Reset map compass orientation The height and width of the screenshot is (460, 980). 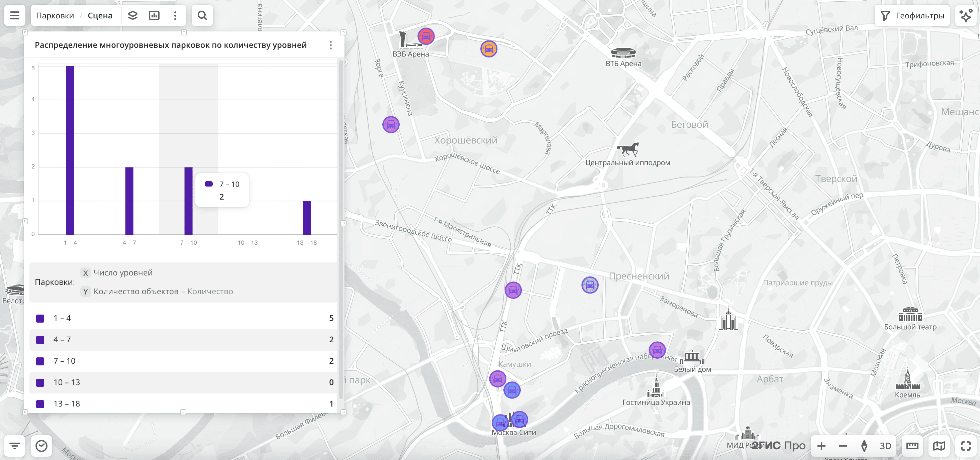point(864,446)
